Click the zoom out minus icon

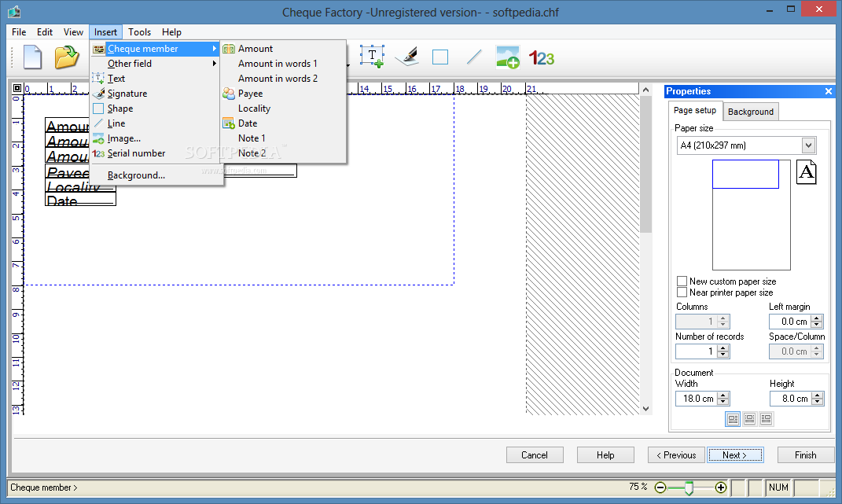[660, 487]
